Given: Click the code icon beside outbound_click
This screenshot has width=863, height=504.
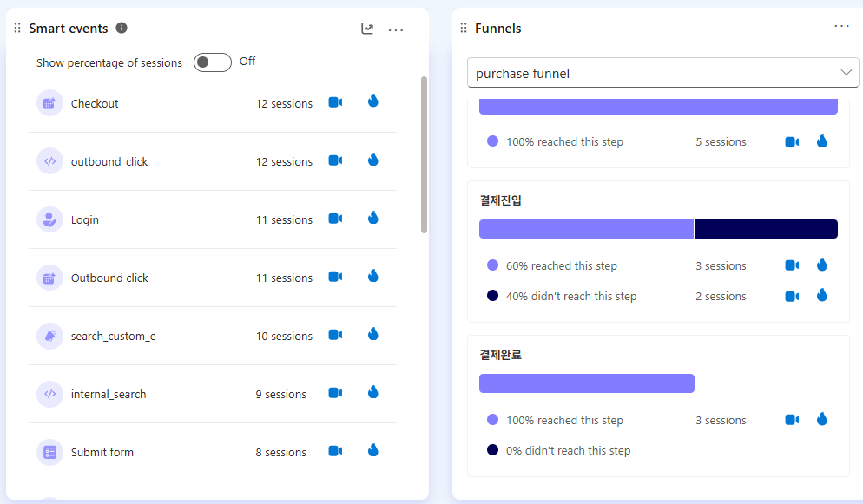Looking at the screenshot, I should pyautogui.click(x=49, y=160).
